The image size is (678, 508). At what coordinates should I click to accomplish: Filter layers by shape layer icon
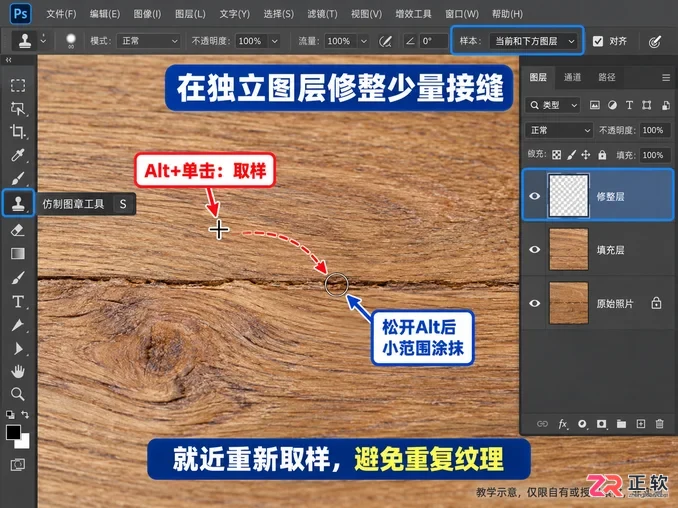pyautogui.click(x=646, y=105)
